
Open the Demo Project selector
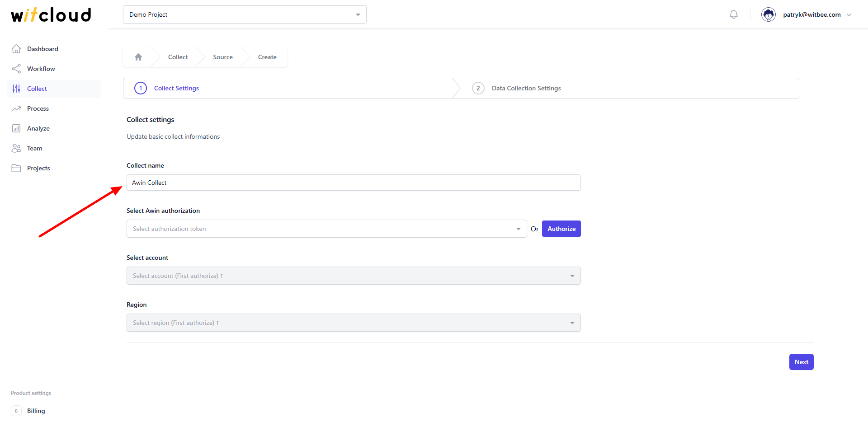coord(245,14)
